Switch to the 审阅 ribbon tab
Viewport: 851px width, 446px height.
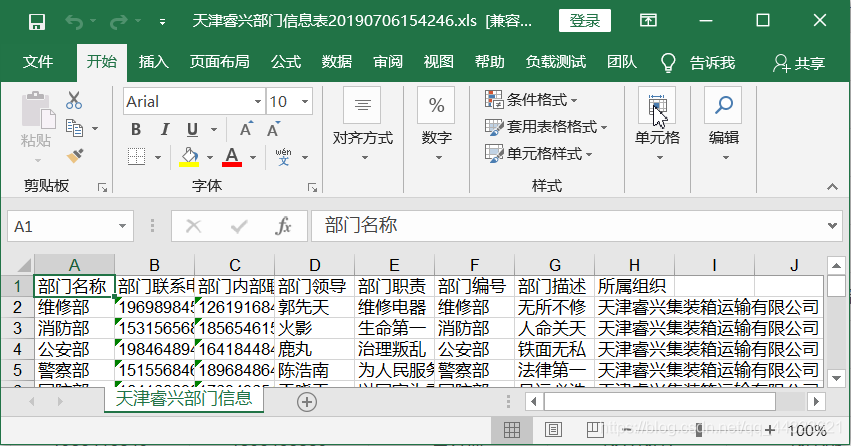pyautogui.click(x=388, y=62)
